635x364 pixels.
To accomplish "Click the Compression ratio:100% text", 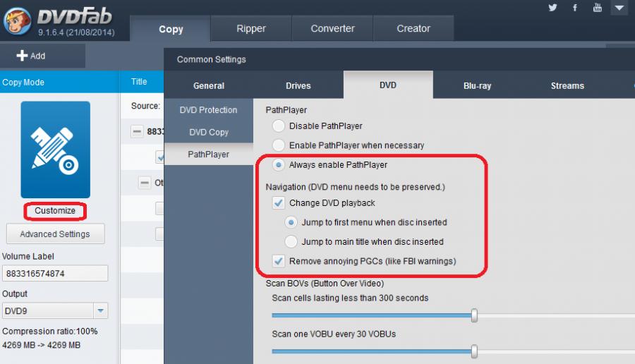I will [50, 332].
